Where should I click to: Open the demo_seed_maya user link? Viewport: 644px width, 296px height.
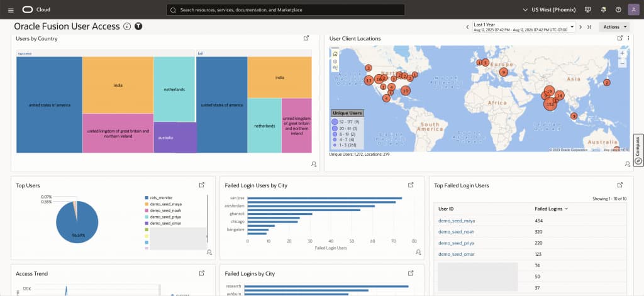pyautogui.click(x=457, y=221)
